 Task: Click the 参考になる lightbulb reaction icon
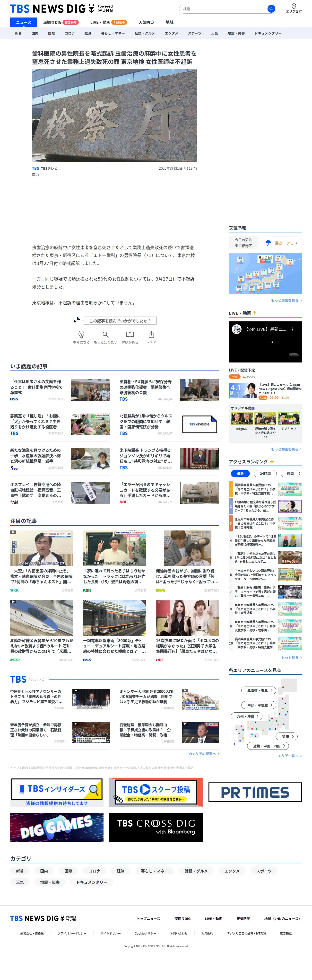tap(81, 334)
